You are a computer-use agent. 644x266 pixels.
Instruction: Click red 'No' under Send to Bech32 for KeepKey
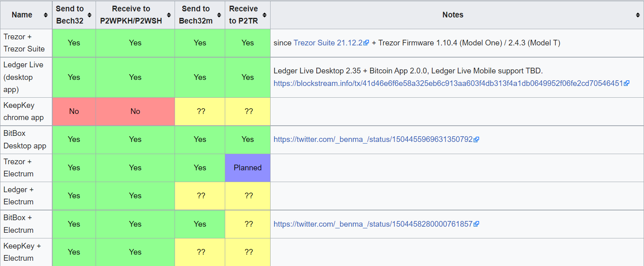(x=74, y=111)
